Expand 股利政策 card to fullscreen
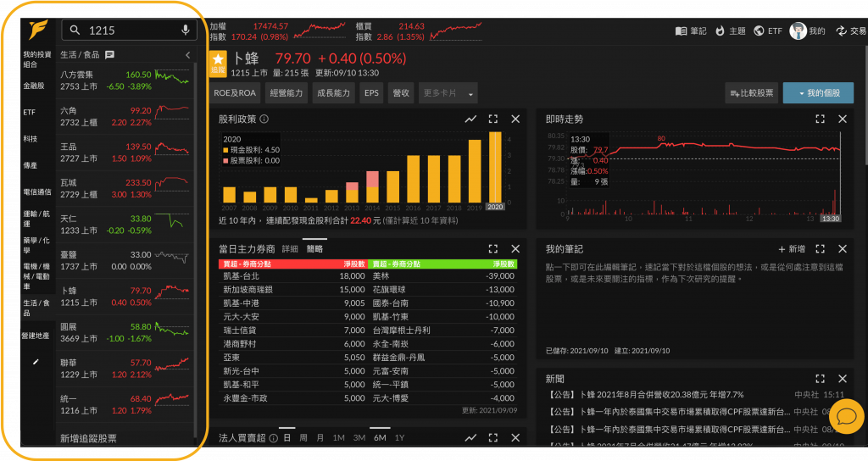868x461 pixels. pos(493,119)
